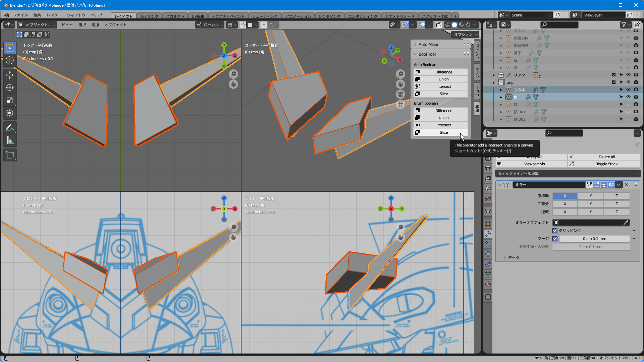Click the outliner search field
The height and width of the screenshot is (362, 644).
(x=560, y=25)
